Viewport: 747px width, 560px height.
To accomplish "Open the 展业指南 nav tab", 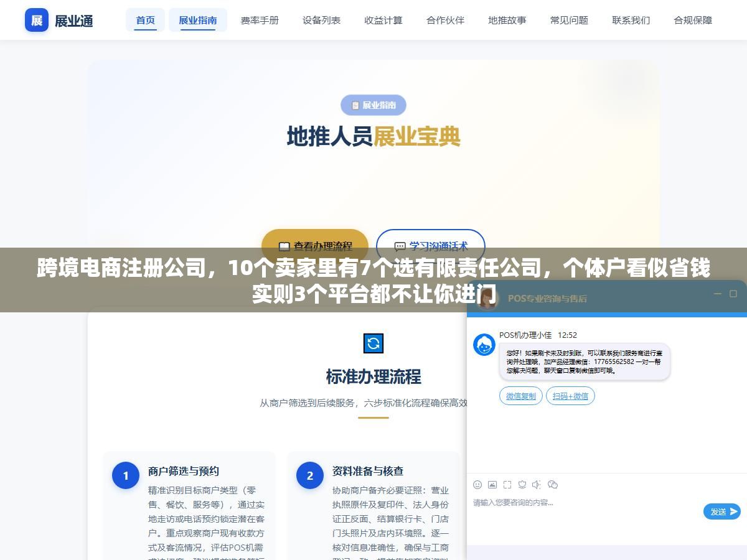I will 198,20.
